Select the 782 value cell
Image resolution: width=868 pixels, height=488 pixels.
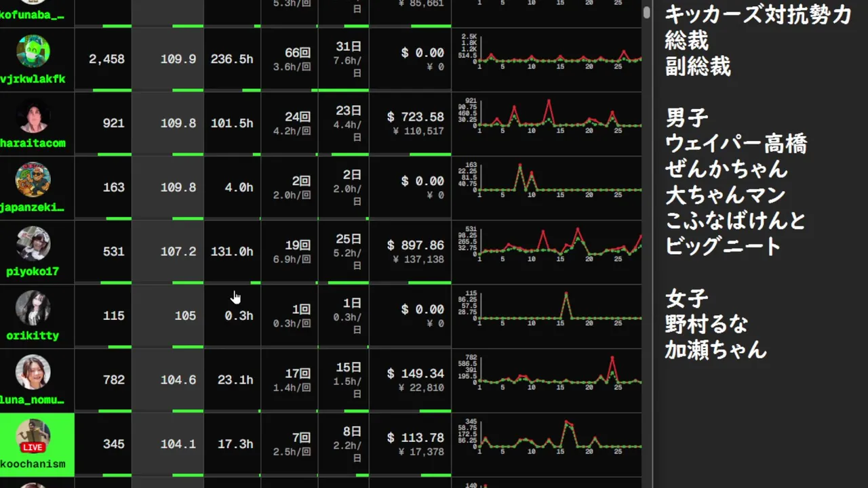[x=103, y=380]
